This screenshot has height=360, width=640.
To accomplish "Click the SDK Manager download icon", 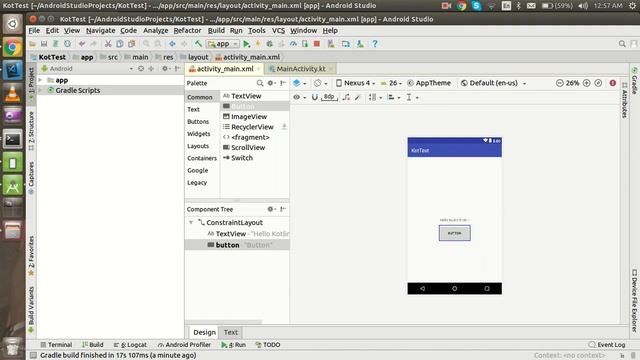I will point(360,44).
